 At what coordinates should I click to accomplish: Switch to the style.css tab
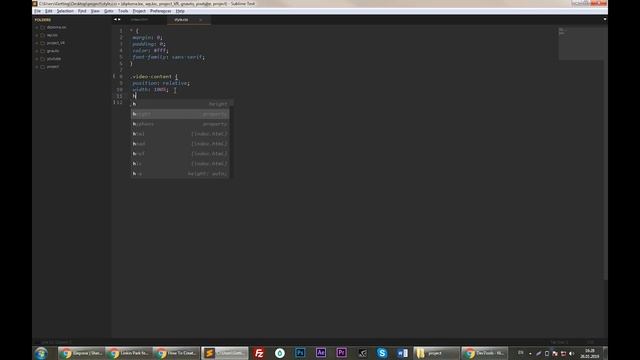pyautogui.click(x=181, y=20)
